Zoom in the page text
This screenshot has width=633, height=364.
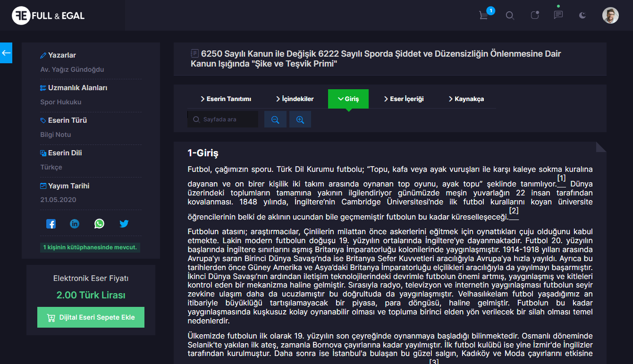tap(300, 120)
